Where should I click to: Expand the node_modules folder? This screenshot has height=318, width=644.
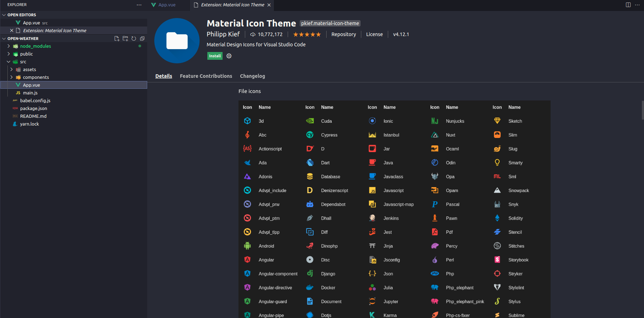(9, 46)
